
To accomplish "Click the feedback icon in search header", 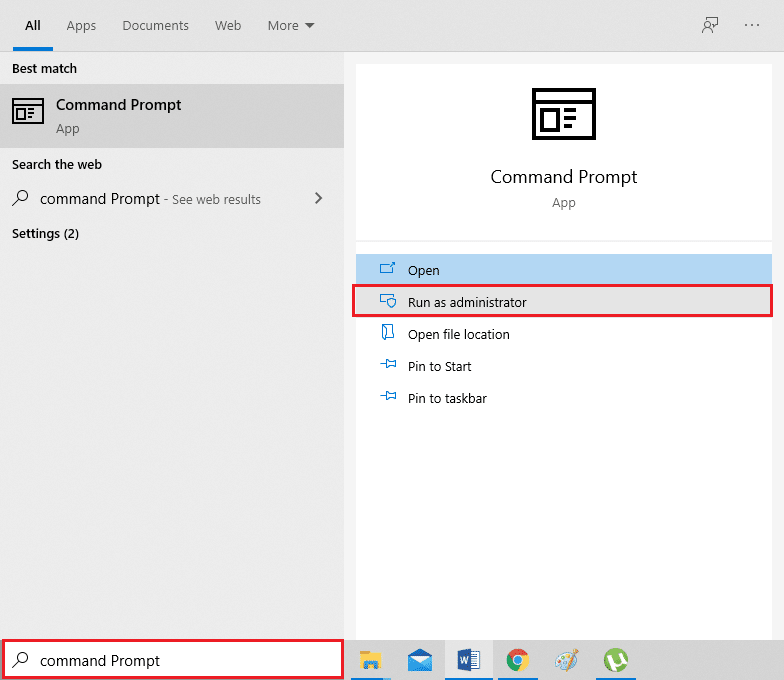I will (710, 26).
